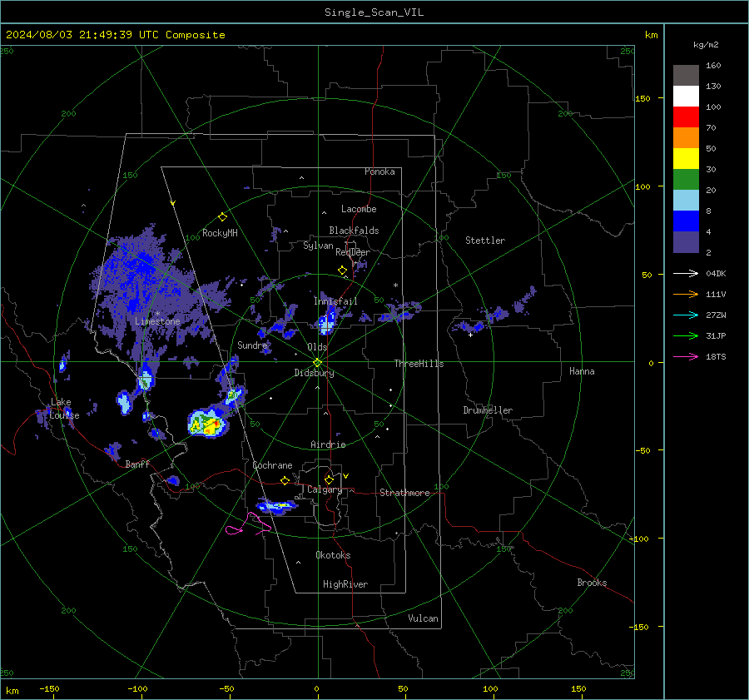Click the Blackfalds town label
The height and width of the screenshot is (700, 749).
pos(354,231)
